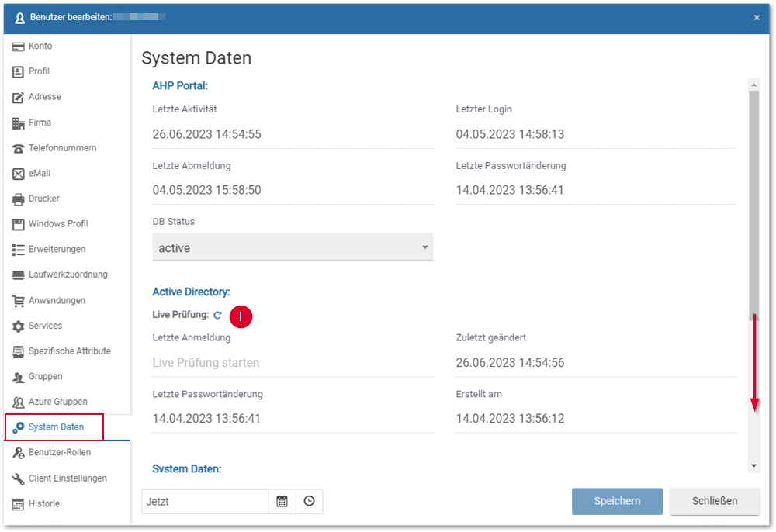The image size is (776, 532).
Task: Click the eMail envelope icon
Action: [19, 174]
